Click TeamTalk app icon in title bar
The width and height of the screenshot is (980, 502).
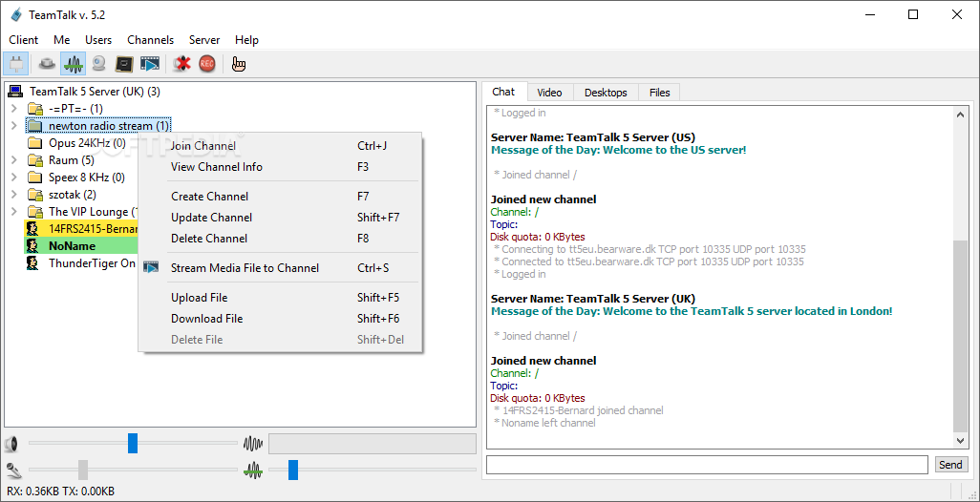15,15
